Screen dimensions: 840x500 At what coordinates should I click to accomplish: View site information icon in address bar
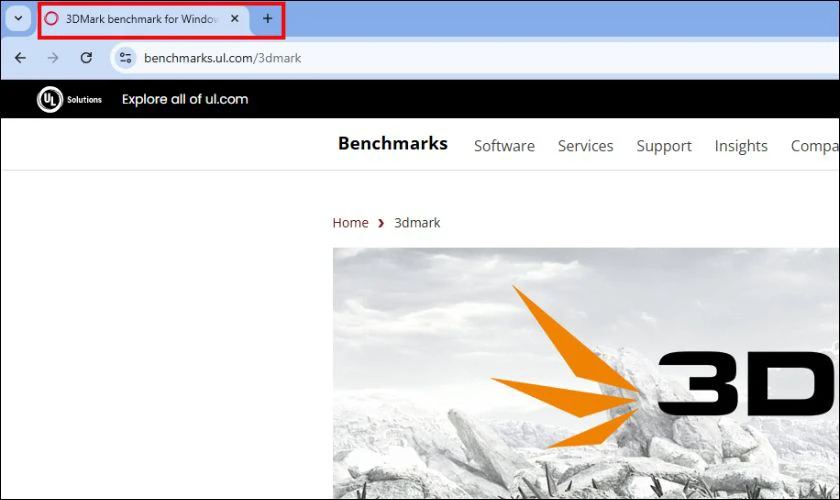[125, 58]
